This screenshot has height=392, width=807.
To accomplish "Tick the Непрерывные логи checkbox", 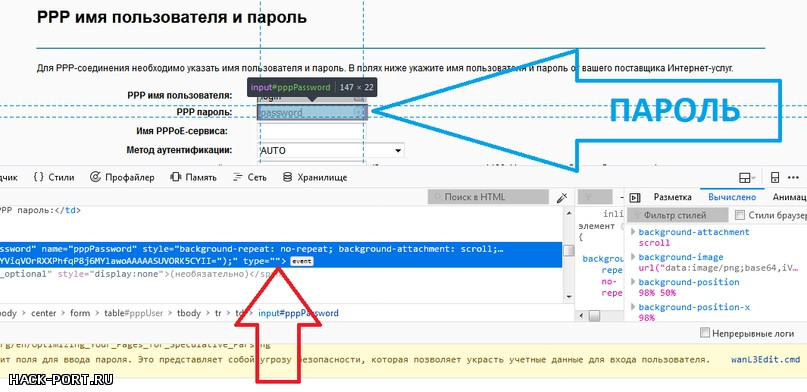I will [x=705, y=333].
